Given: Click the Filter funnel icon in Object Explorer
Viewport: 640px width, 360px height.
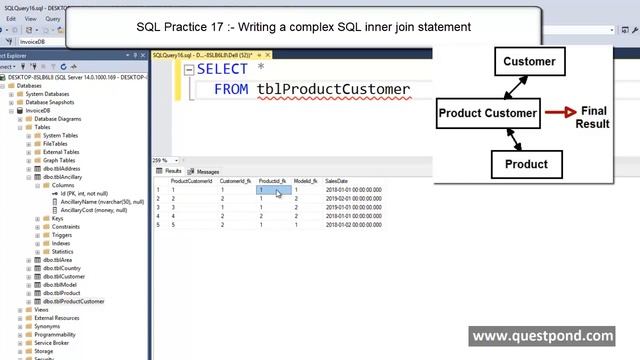Looking at the screenshot, I should coord(53,67).
